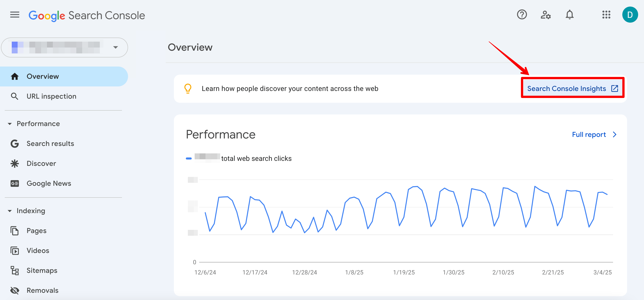Screen dimensions: 644x300
Task: Open the property selector dropdown
Action: pyautogui.click(x=115, y=47)
